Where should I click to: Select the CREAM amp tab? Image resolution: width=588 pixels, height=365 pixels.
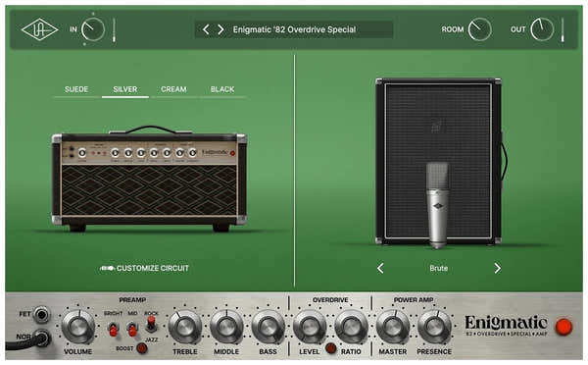173,89
